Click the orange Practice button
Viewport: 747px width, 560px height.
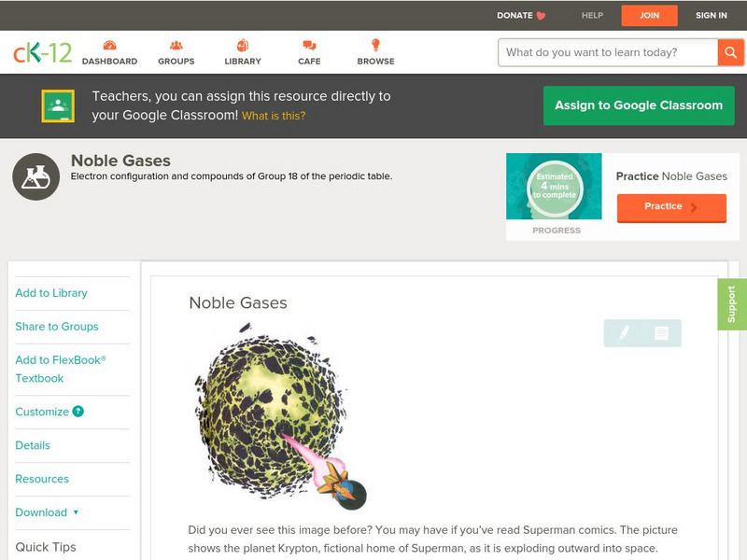pyautogui.click(x=671, y=207)
